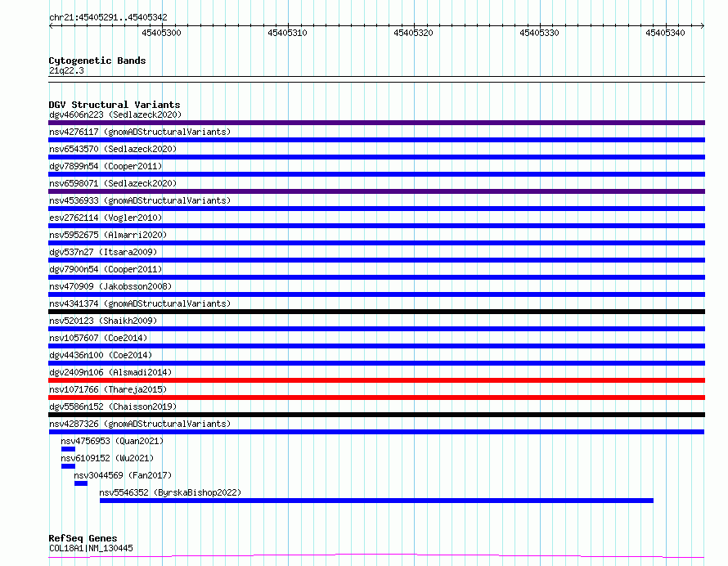Click the purple bar of dgv4606n223
The height and width of the screenshot is (566, 728).
click(376, 123)
